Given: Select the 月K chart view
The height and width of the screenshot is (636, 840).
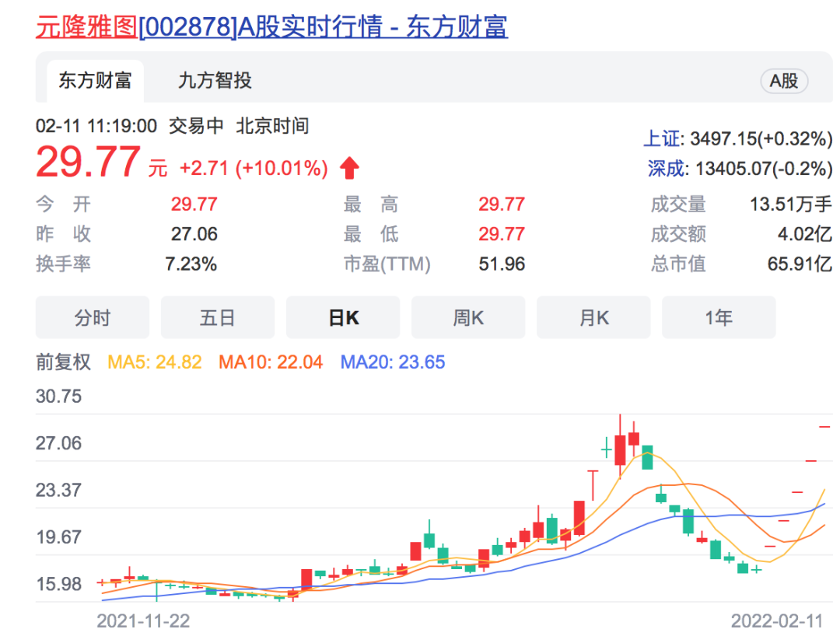Looking at the screenshot, I should pyautogui.click(x=593, y=317).
